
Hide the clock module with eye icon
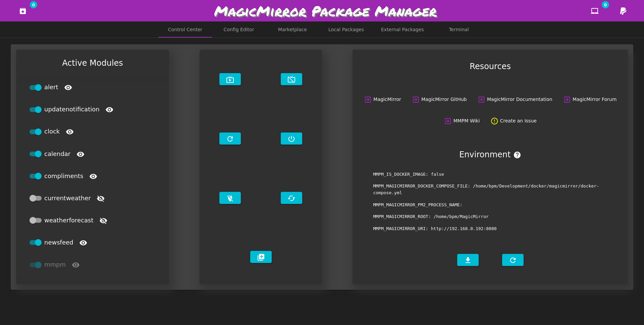click(70, 132)
